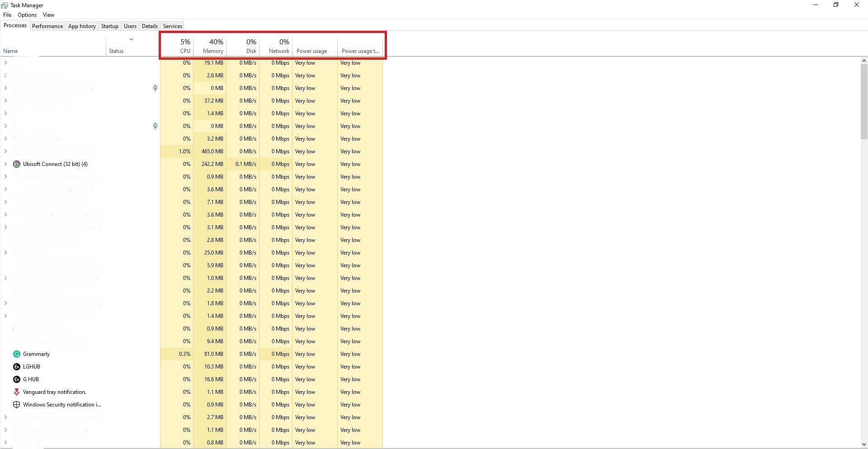Sort processes by the Memory column header
Viewport: 868px width, 449px height.
(x=212, y=46)
